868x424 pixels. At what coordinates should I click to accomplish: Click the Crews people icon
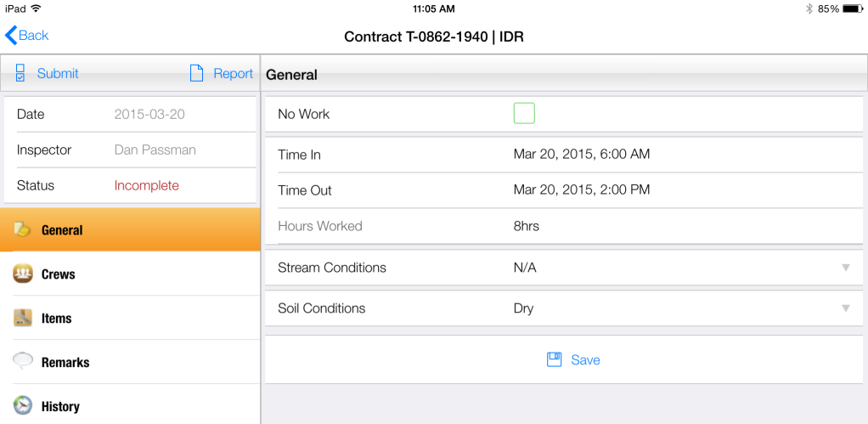(23, 274)
